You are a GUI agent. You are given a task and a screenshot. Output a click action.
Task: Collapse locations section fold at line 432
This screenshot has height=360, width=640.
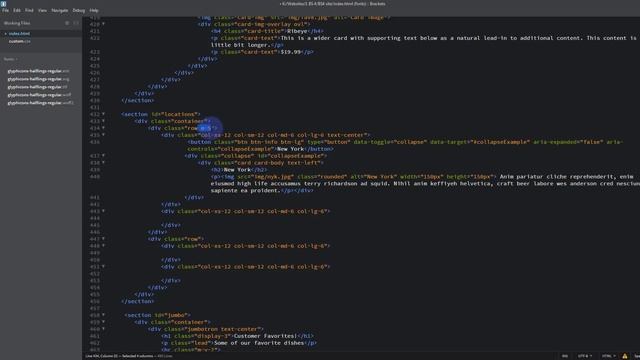tap(103, 114)
